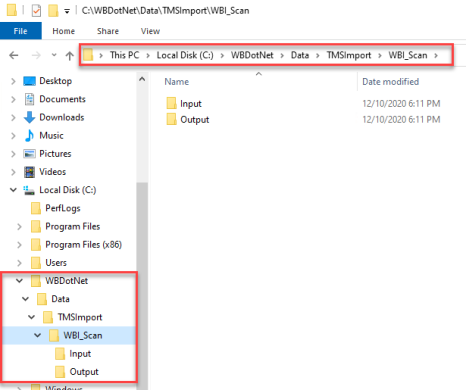Switch to the View ribbon tab
This screenshot has width=466, height=390.
pyautogui.click(x=150, y=31)
